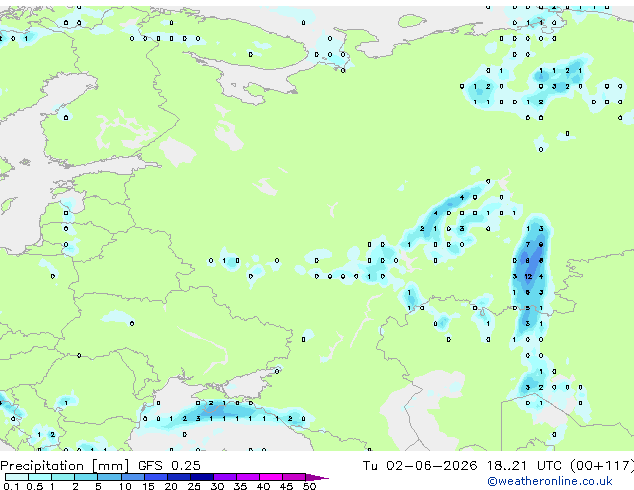Image resolution: width=634 pixels, height=490 pixels.
Task: Select legend swatch between 0.1 and 0.5
Action: pos(17,477)
